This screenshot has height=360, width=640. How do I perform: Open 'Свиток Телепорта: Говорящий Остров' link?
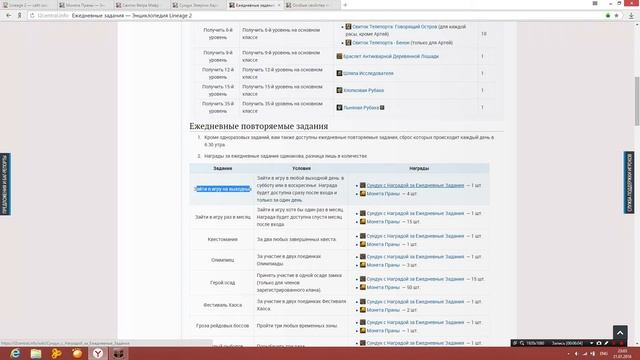tap(394, 27)
